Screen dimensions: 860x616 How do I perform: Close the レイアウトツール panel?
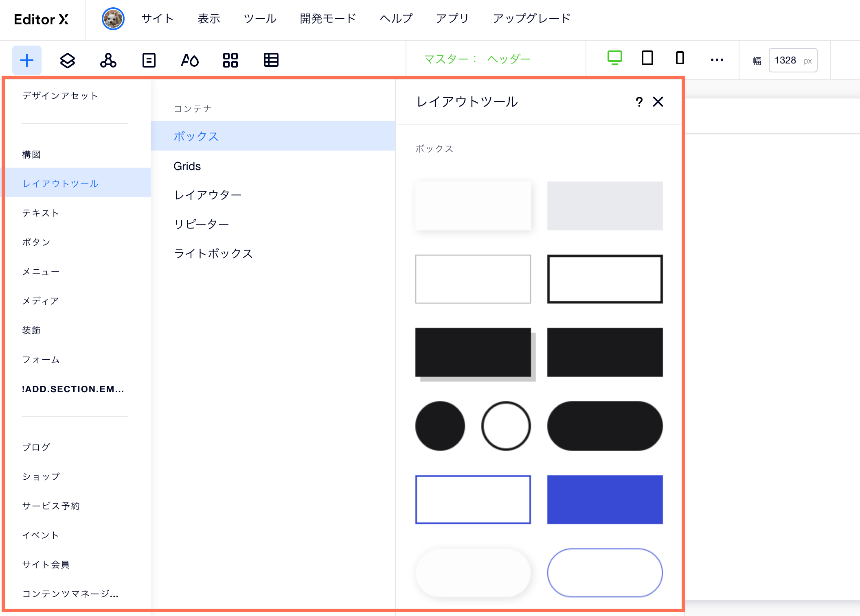658,102
